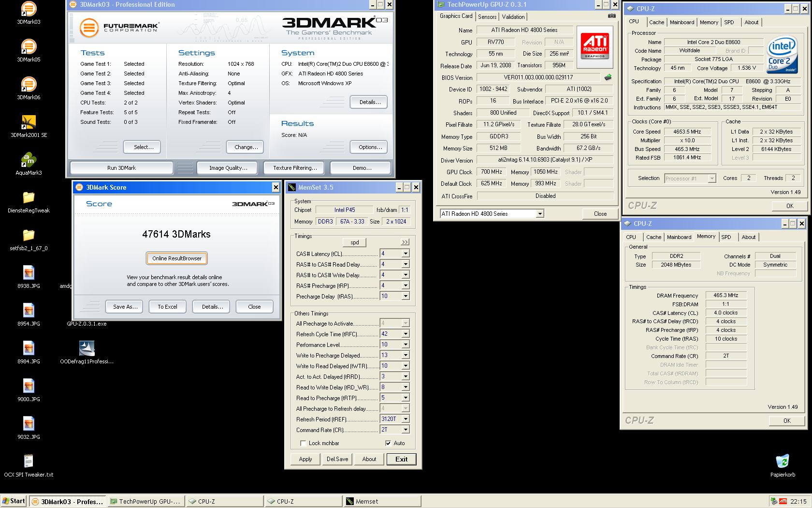Click the DRAM Frequency value in CPU-Z
812x508 pixels.
726,295
